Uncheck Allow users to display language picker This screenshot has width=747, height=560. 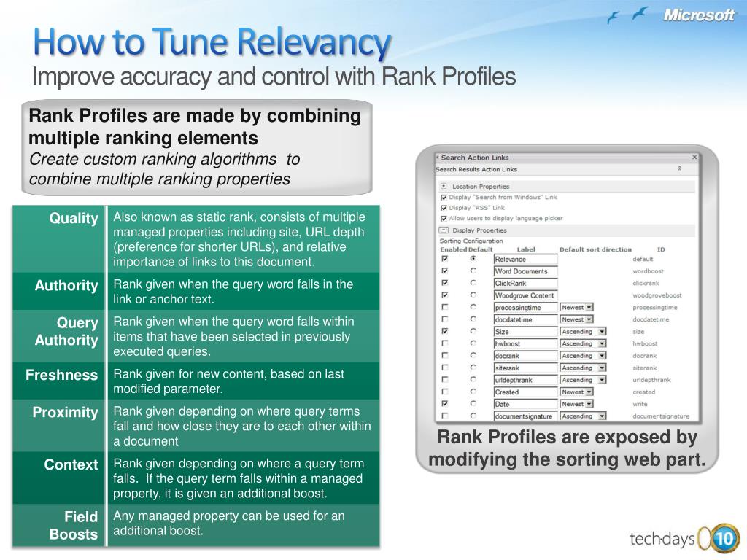tap(444, 219)
